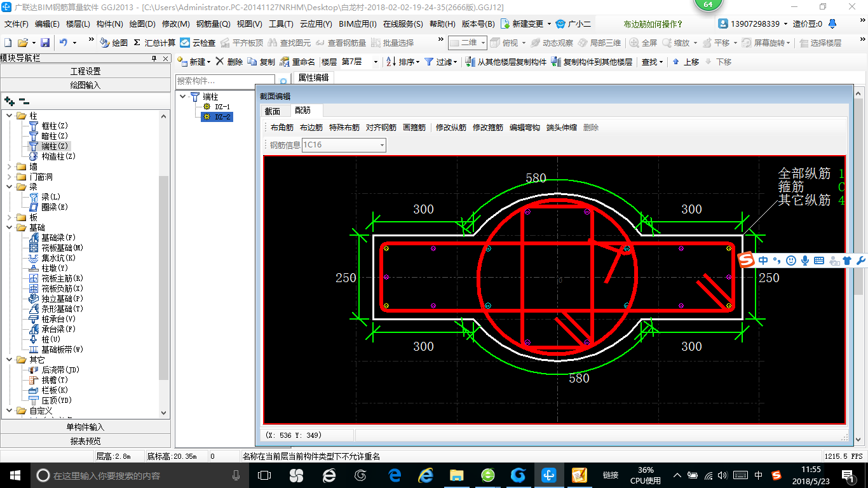Click the undo arrow icon
The image size is (868, 488).
coord(64,43)
